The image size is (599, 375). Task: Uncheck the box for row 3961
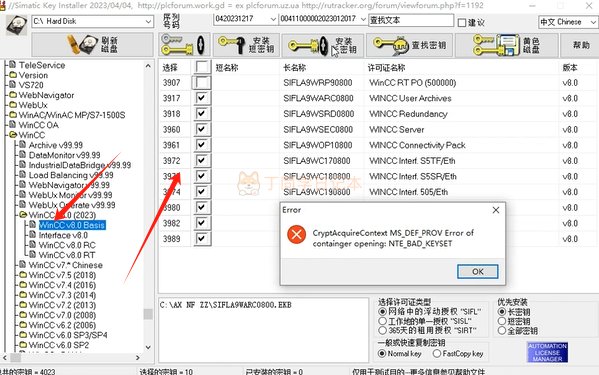click(202, 145)
